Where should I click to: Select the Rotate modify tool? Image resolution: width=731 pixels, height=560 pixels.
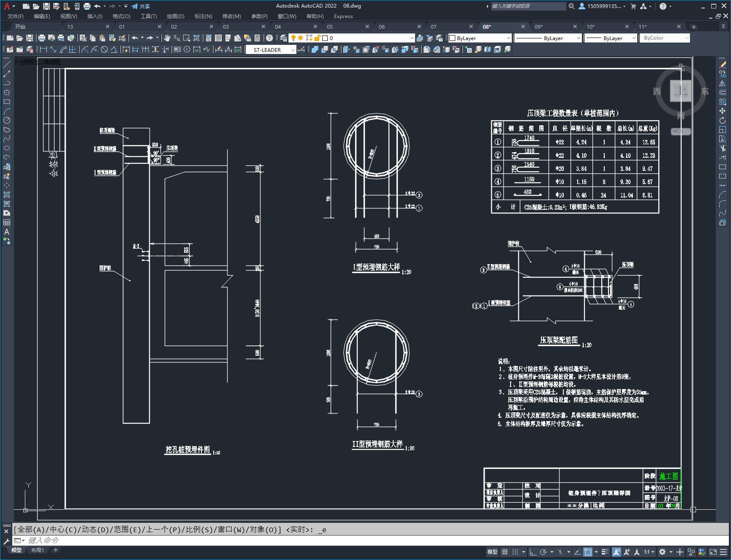723,120
